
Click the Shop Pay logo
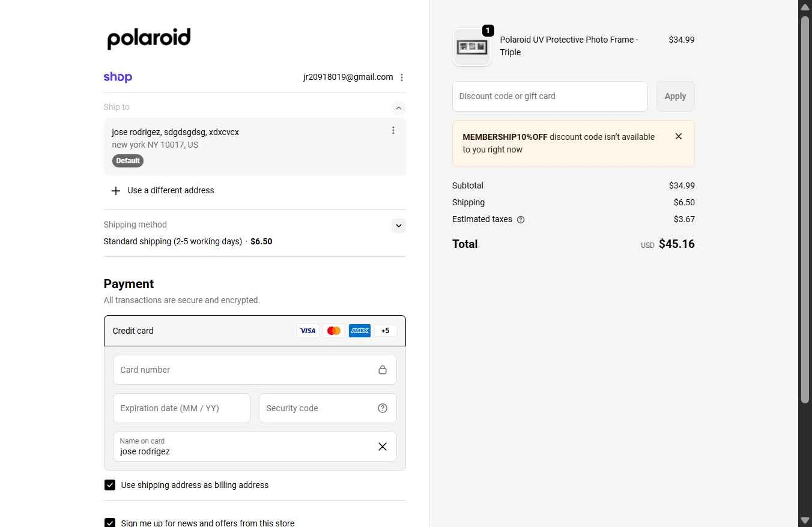click(118, 77)
